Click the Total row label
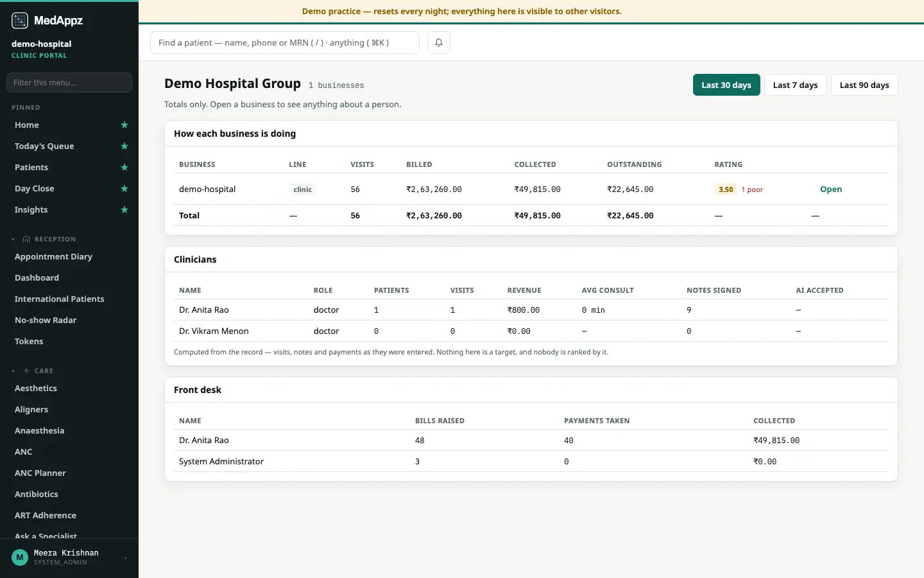 tap(189, 216)
